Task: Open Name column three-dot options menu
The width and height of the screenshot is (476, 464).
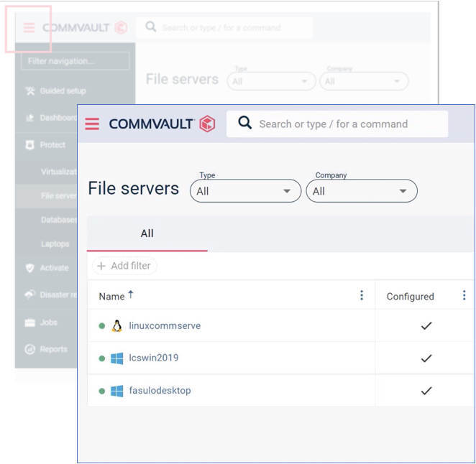Action: (x=361, y=294)
